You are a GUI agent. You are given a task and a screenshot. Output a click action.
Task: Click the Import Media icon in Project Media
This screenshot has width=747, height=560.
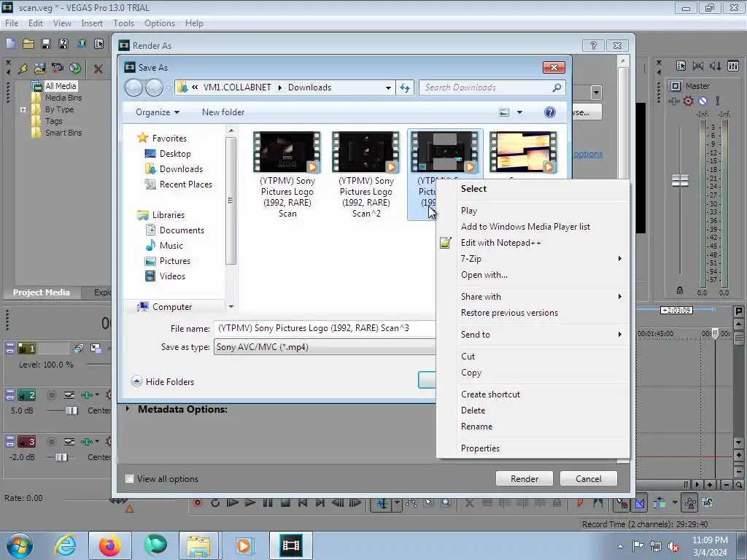coord(39,69)
